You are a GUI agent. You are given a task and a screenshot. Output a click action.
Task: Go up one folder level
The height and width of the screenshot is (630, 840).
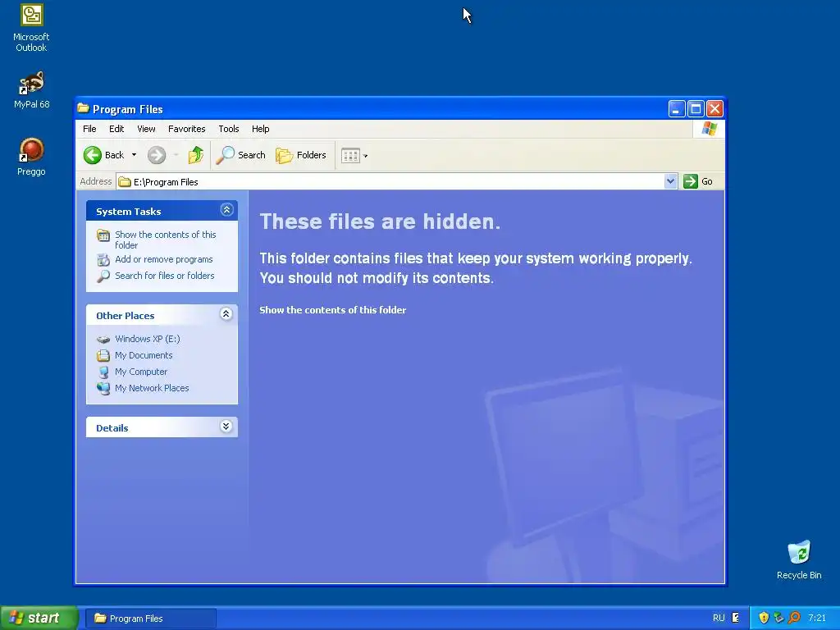click(x=195, y=155)
